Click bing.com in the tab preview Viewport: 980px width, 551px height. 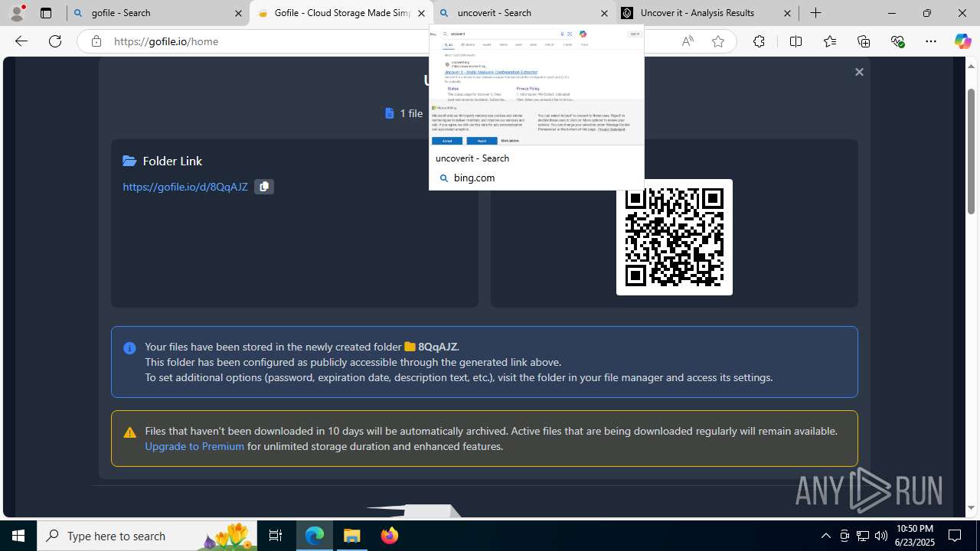[474, 178]
